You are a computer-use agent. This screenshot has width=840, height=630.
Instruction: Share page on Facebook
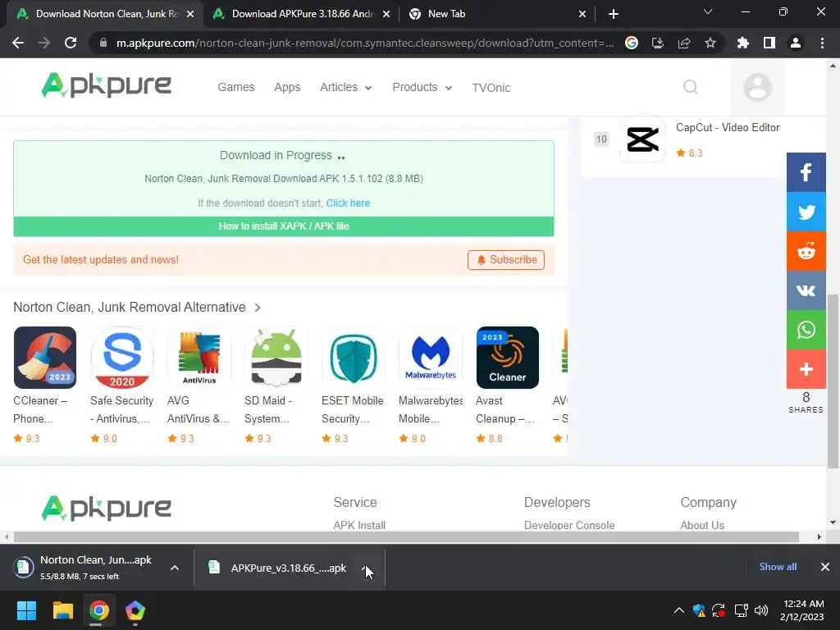806,172
